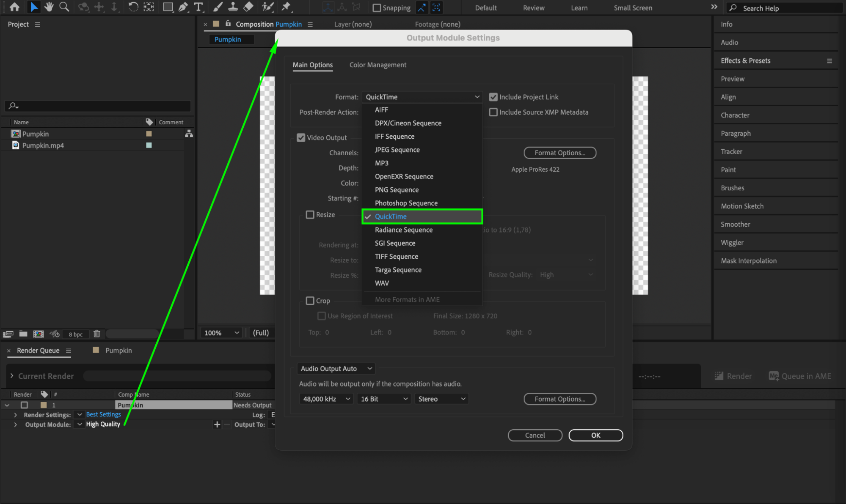This screenshot has height=504, width=846.
Task: Switch to the Color Management tab
Action: 378,65
